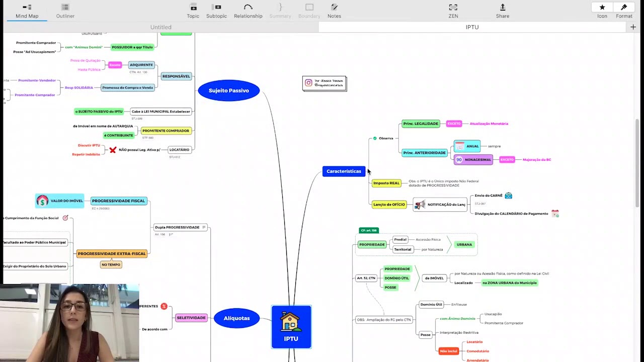Click the Repetir Indébito text
The height and width of the screenshot is (362, 644).
coord(86,154)
